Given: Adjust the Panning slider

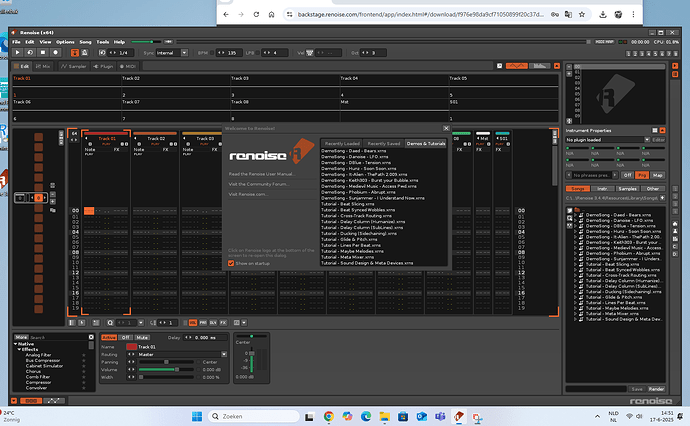Looking at the screenshot, I should [x=166, y=362].
